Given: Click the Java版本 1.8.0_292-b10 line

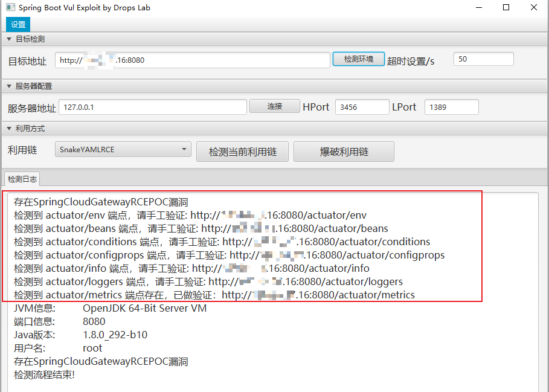Looking at the screenshot, I should click(x=80, y=335).
